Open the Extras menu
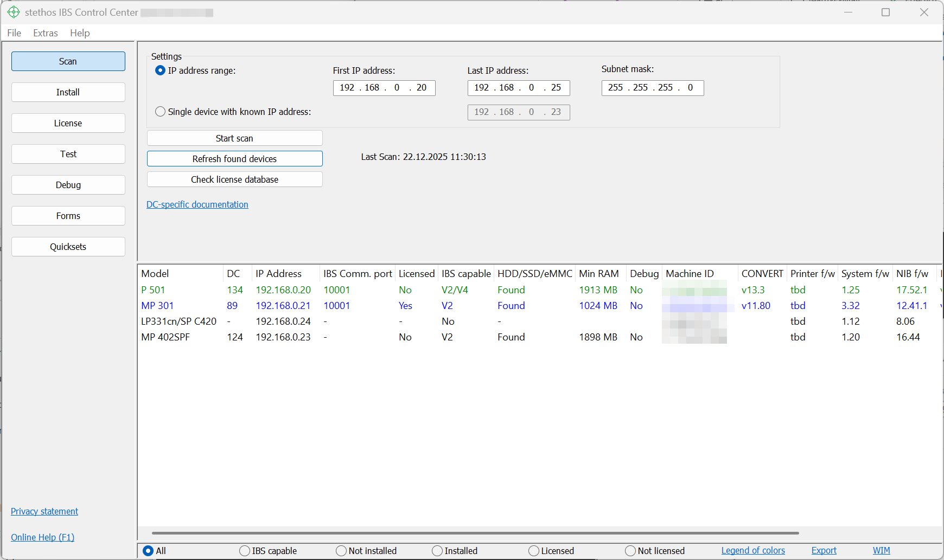The height and width of the screenshot is (560, 944). (x=46, y=33)
